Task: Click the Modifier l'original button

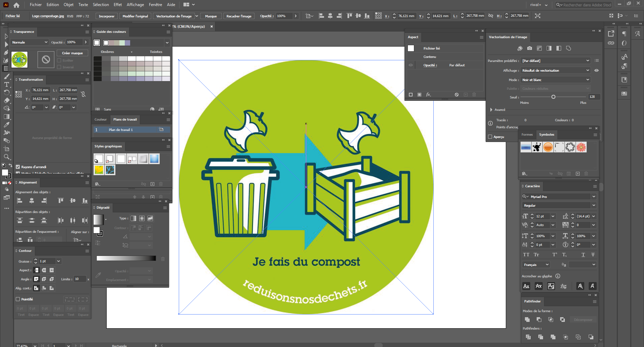Action: pyautogui.click(x=135, y=16)
